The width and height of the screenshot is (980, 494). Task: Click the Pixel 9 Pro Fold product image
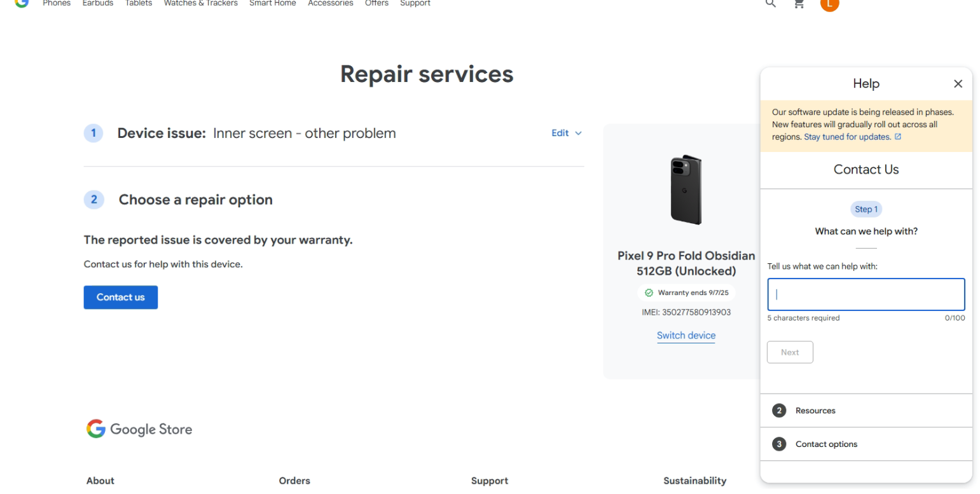(x=686, y=189)
